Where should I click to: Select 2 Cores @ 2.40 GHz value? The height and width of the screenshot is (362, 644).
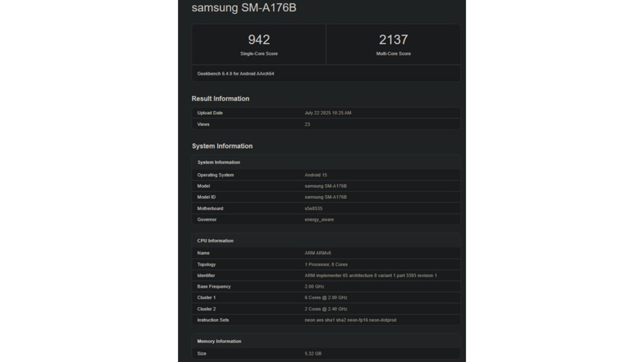click(326, 309)
